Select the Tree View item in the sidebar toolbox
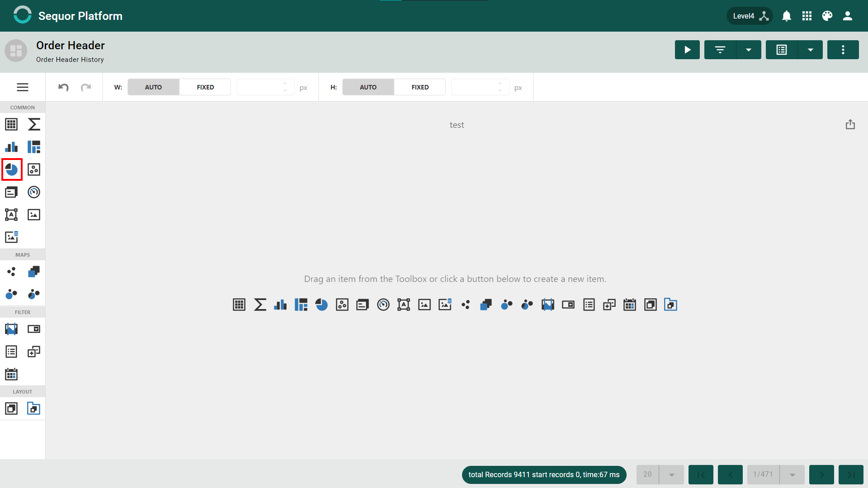Image resolution: width=868 pixels, height=488 pixels. [x=34, y=352]
